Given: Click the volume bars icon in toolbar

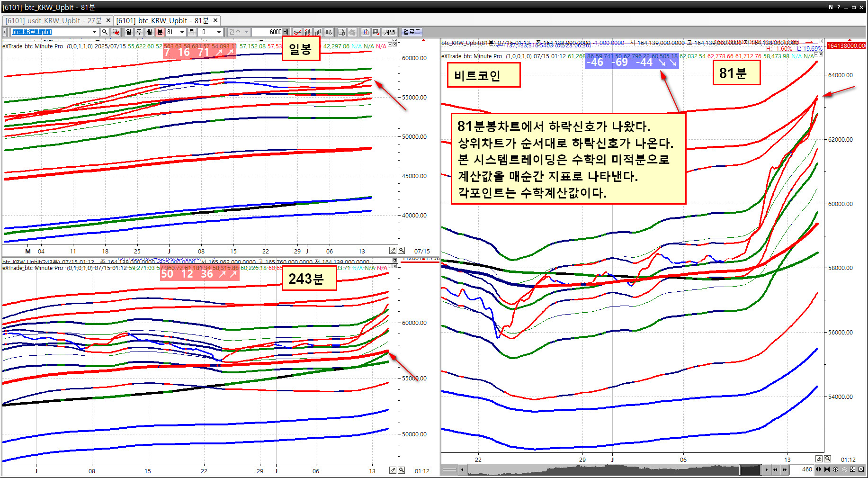Looking at the screenshot, I should click(318, 32).
